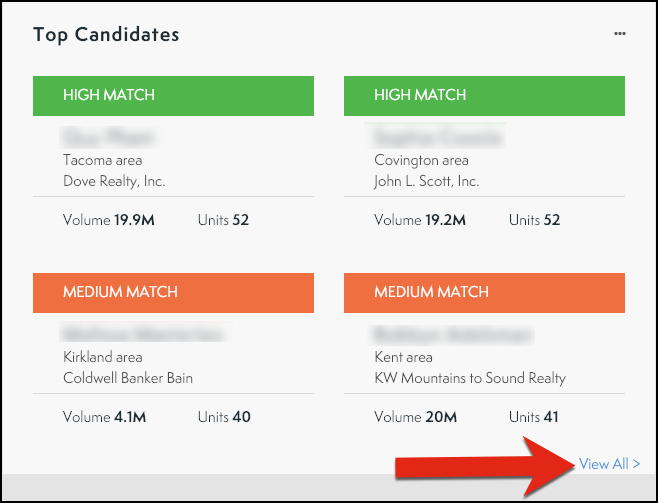Open the Covington area high match header
The image size is (658, 503).
[x=484, y=95]
